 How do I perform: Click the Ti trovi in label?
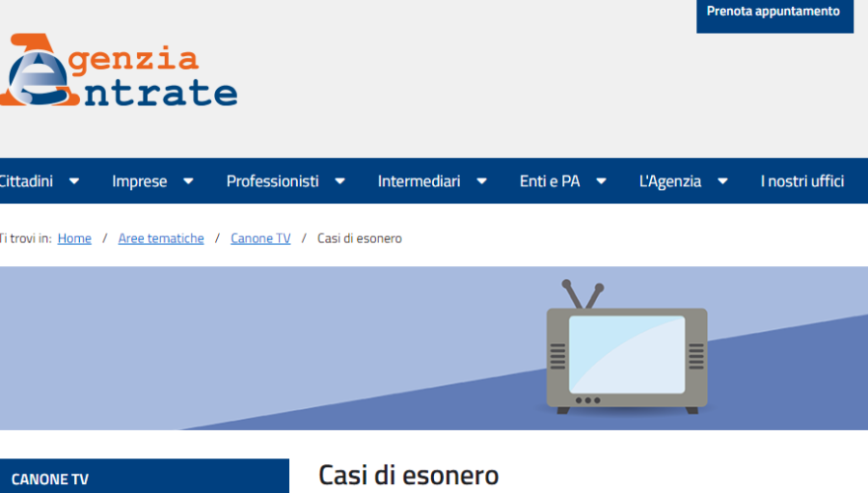coord(25,238)
